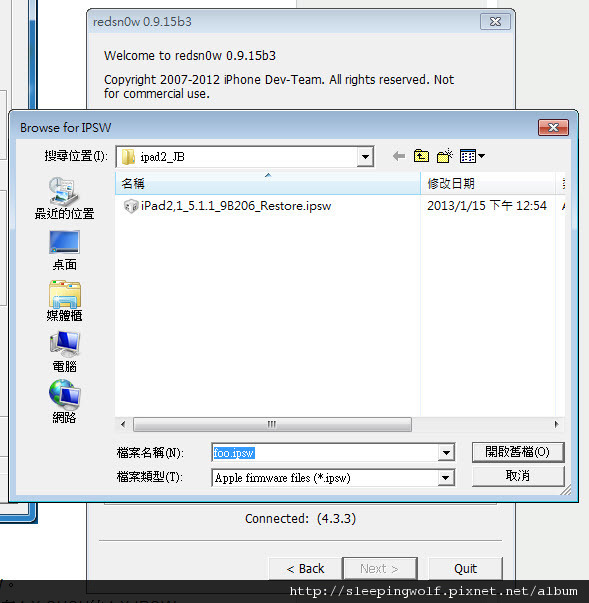Open 媒體櫃 libraries shortcut

coord(64,301)
